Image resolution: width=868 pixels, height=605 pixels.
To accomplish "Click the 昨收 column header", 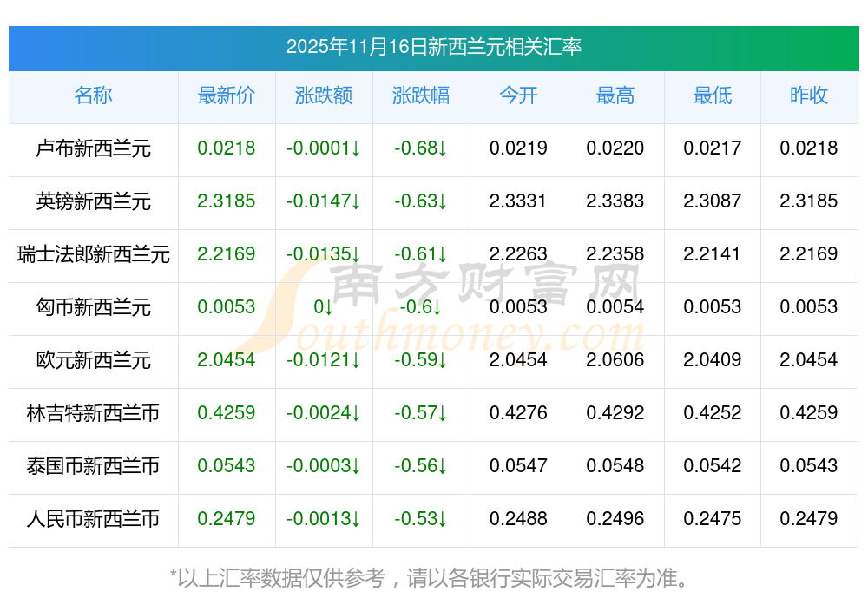I will [809, 95].
